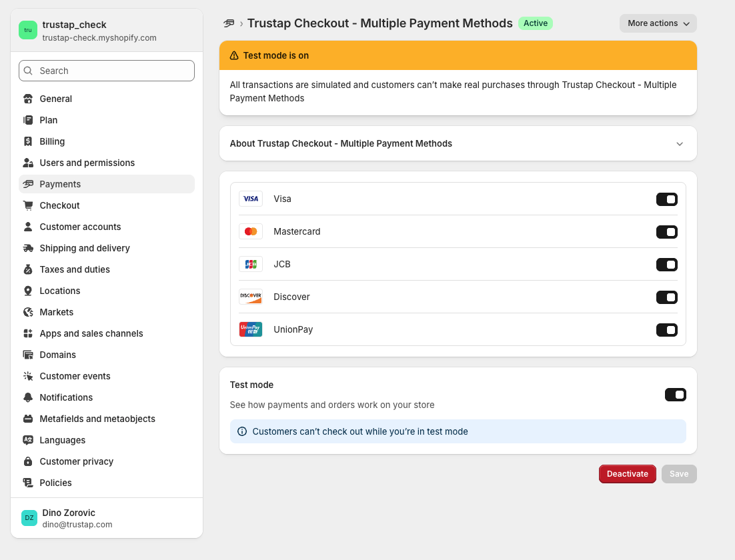The height and width of the screenshot is (560, 735).
Task: Turn off the Mastercard toggle
Action: [666, 232]
